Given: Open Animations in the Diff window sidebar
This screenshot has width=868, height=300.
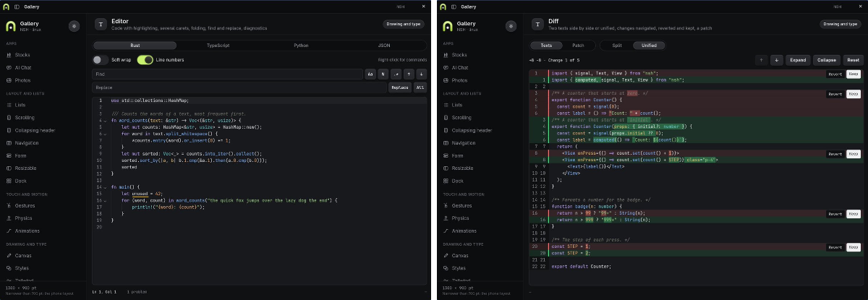Looking at the screenshot, I should coord(480,231).
